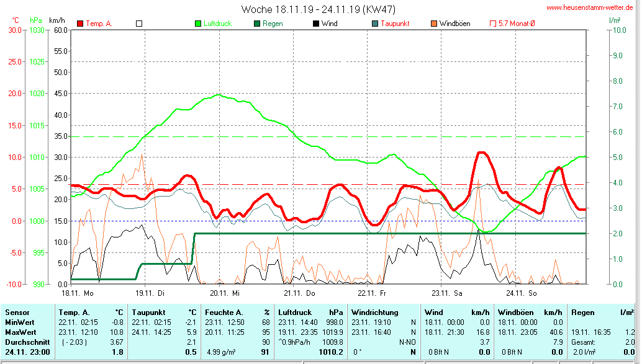This screenshot has height=364, width=642.
Task: Click the red Temp. A. legend swatch
Action: 80,24
